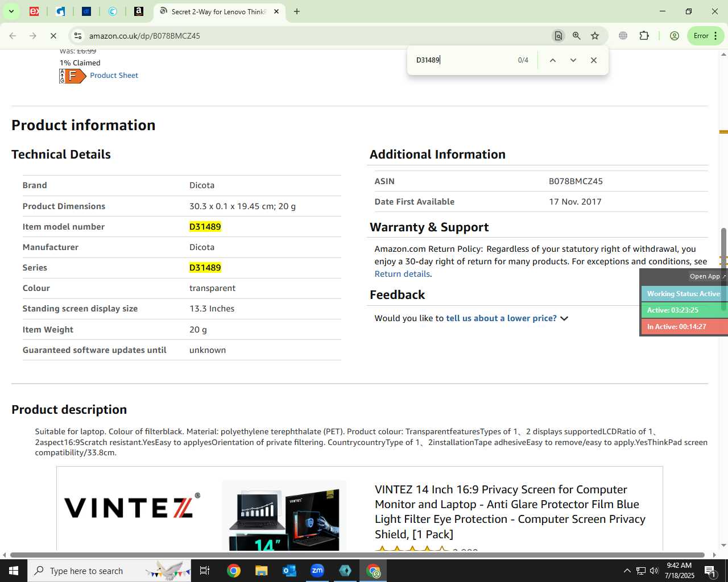Open the notifications center icon
728x582 pixels.
point(710,571)
